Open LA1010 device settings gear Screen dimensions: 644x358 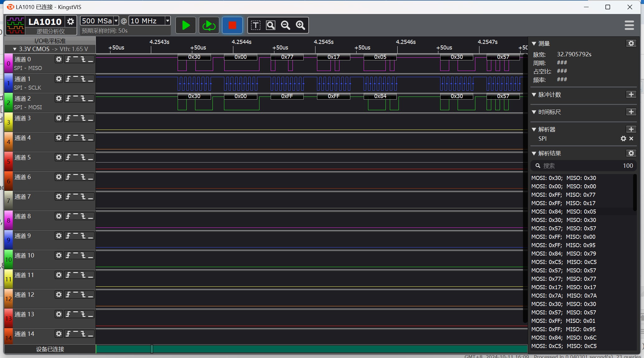point(71,21)
